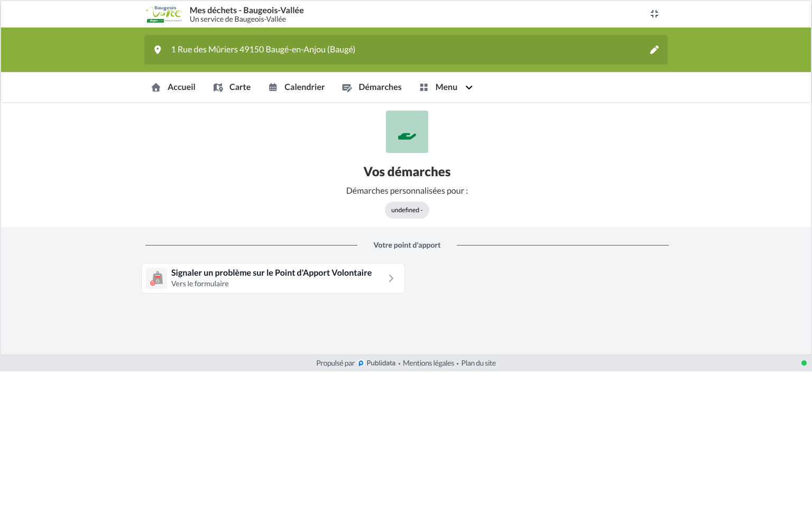The width and height of the screenshot is (812, 508).
Task: Open the Menu item
Action: coord(446,87)
